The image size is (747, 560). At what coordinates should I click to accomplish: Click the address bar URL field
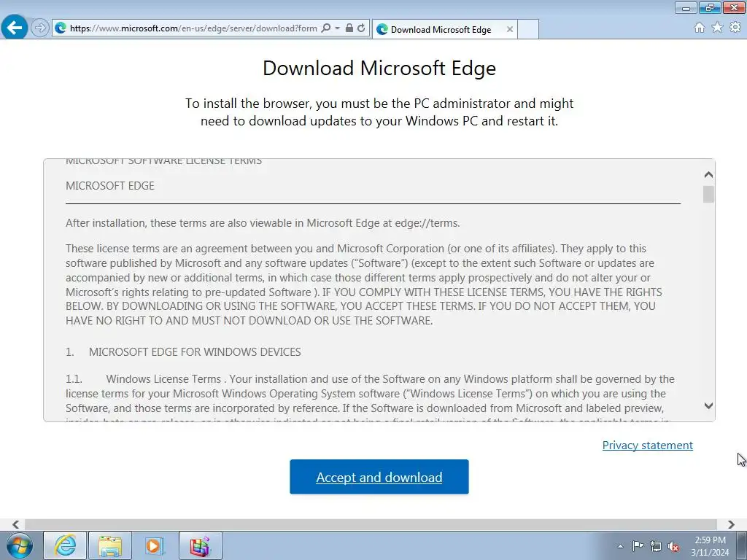[x=193, y=28]
